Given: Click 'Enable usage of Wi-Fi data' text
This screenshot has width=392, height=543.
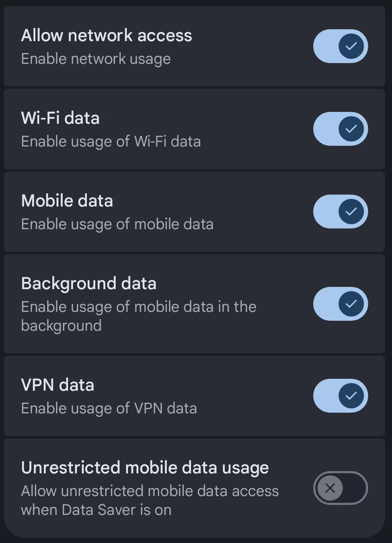Looking at the screenshot, I should coord(111,142).
